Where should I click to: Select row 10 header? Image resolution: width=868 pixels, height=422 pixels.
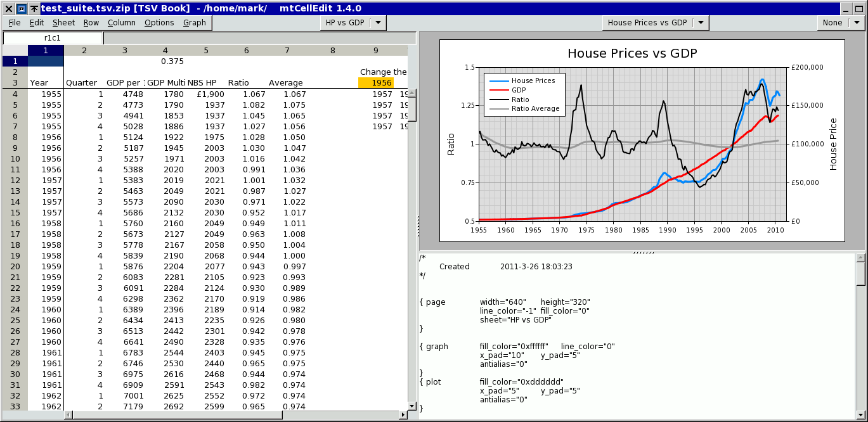pos(15,158)
